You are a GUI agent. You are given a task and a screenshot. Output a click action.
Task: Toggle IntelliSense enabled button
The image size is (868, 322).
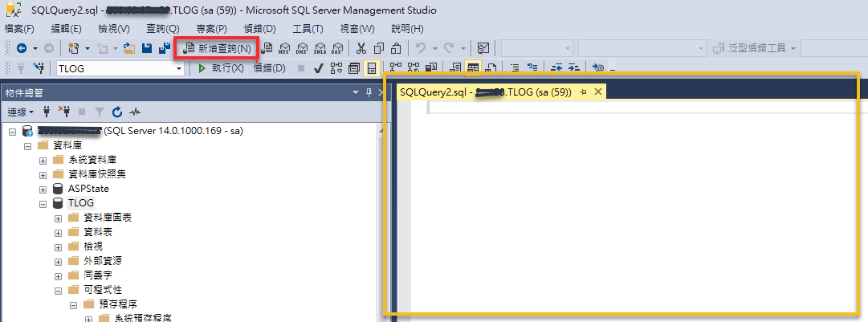click(x=371, y=68)
